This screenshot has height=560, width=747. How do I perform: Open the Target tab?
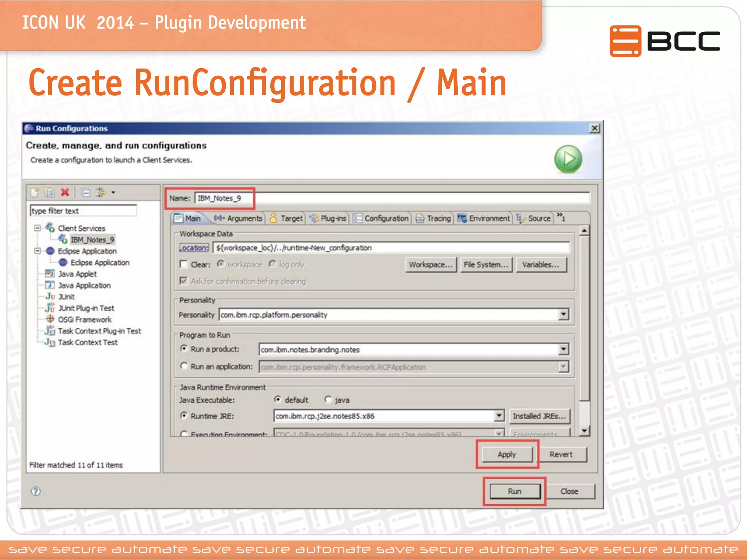(286, 218)
